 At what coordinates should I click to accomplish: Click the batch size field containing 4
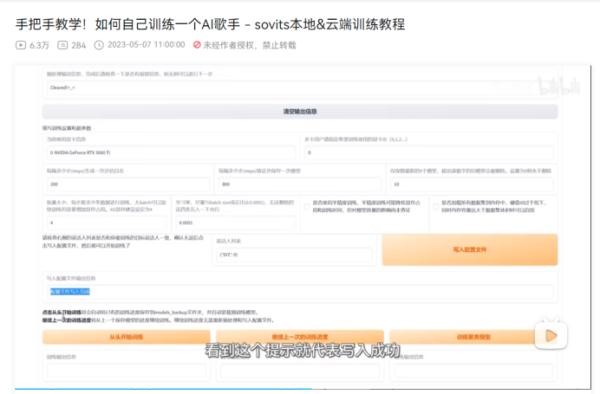(x=107, y=223)
